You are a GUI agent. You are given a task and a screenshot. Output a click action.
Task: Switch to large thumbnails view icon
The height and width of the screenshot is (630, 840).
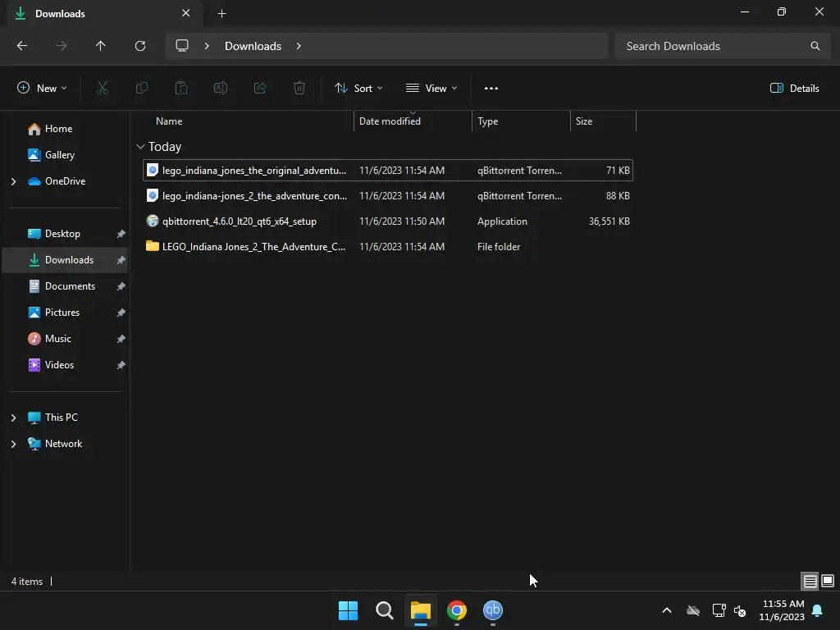(x=828, y=581)
